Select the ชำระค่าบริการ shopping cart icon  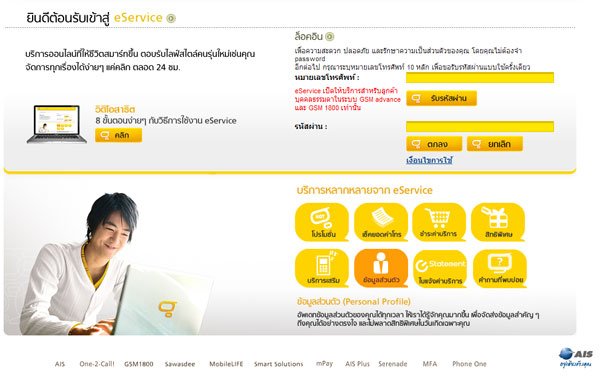pos(439,222)
